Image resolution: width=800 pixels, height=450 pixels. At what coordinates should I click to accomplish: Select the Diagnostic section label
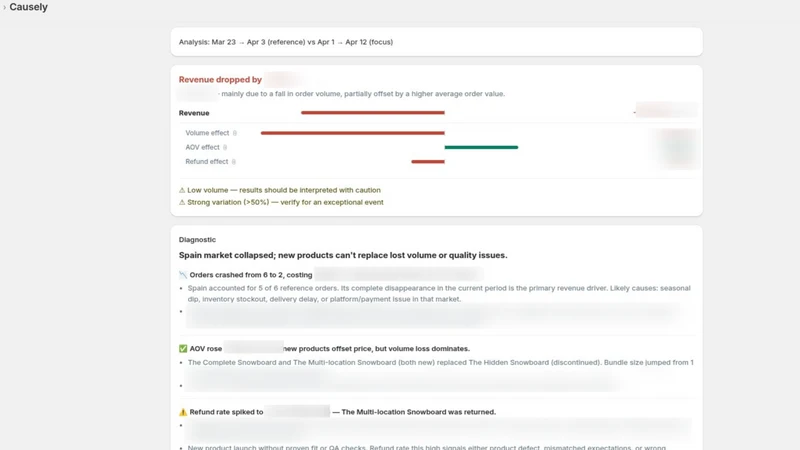click(197, 240)
